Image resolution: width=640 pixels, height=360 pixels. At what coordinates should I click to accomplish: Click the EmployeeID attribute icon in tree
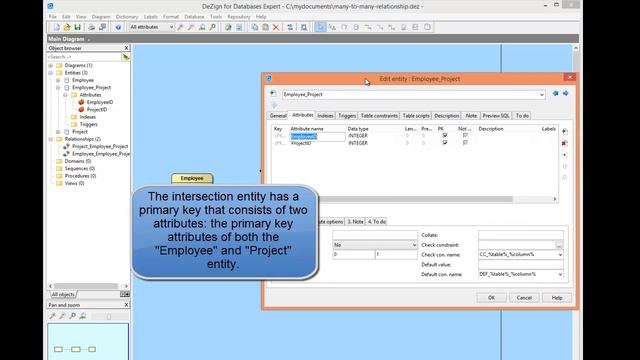pyautogui.click(x=81, y=102)
